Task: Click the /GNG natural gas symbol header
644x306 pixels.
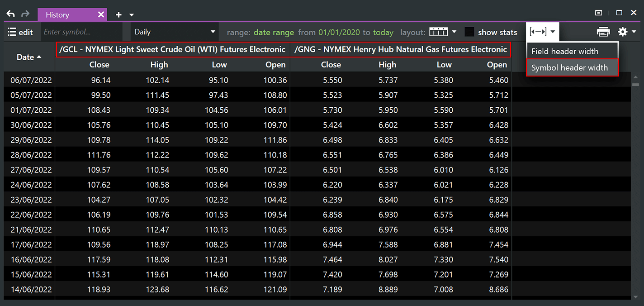Action: click(401, 49)
